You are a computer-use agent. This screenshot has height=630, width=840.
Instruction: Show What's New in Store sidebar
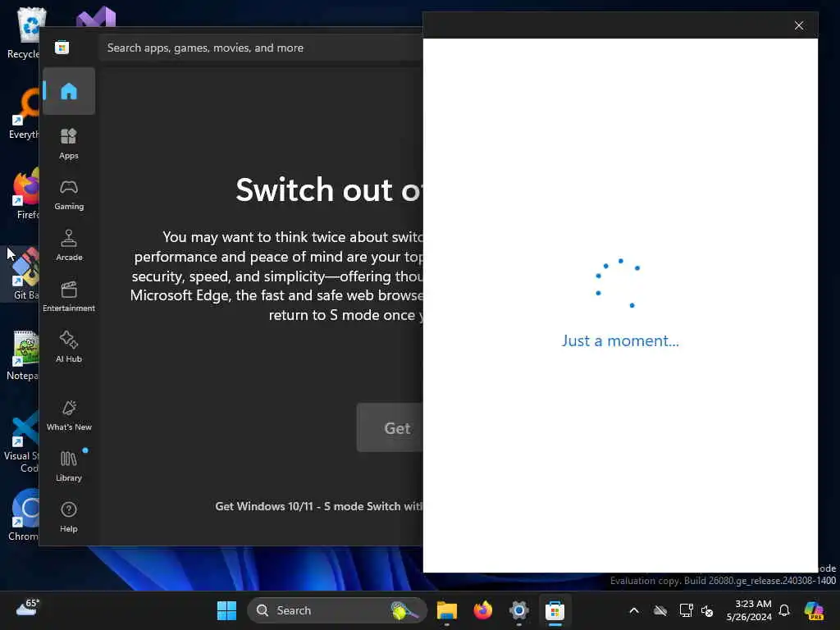69,415
